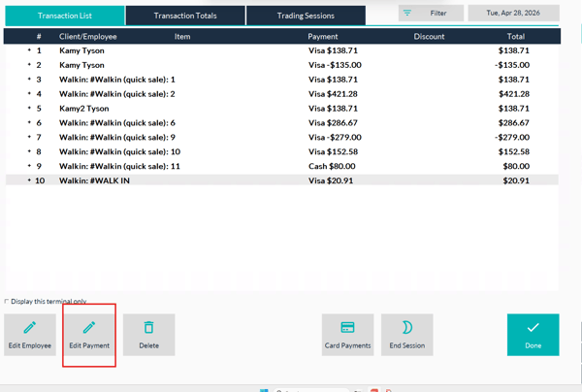Click the End Session moon icon
582x392 pixels.
coord(406,327)
